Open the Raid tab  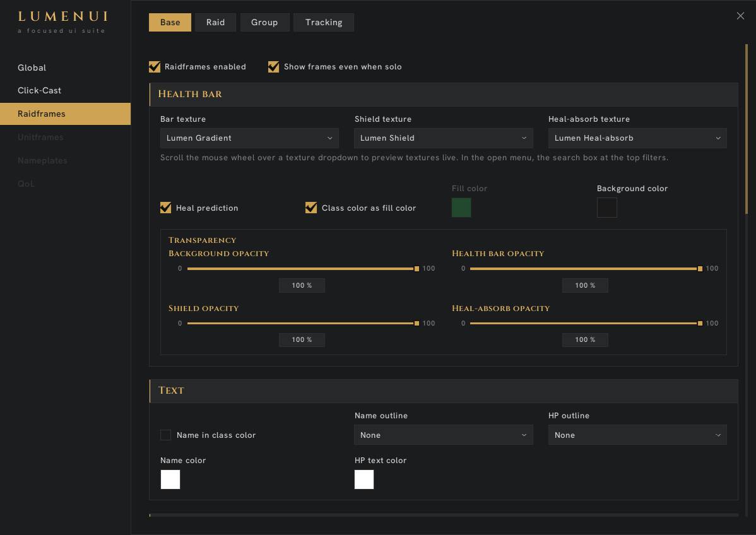(215, 22)
